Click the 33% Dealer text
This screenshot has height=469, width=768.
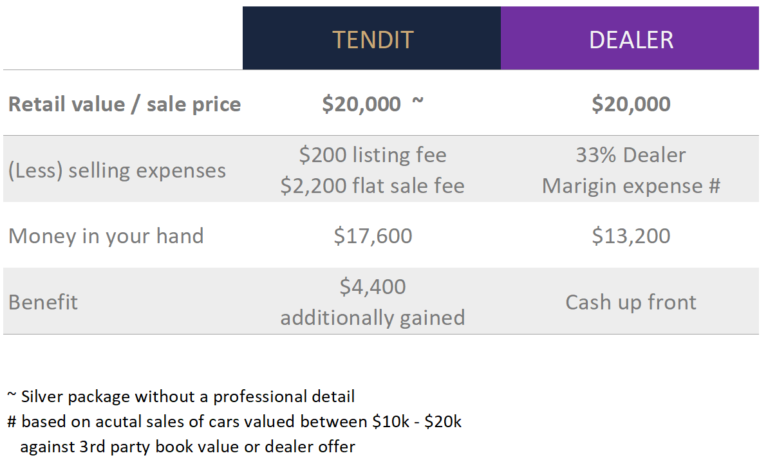click(x=631, y=155)
